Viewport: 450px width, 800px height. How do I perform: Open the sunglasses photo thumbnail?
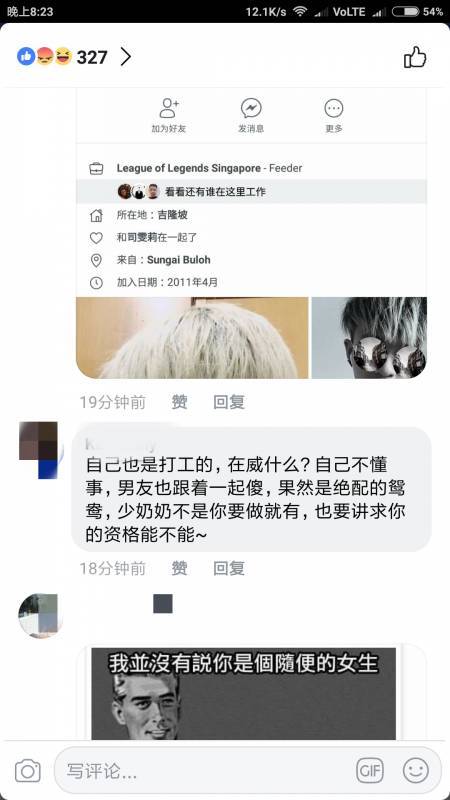coord(369,338)
